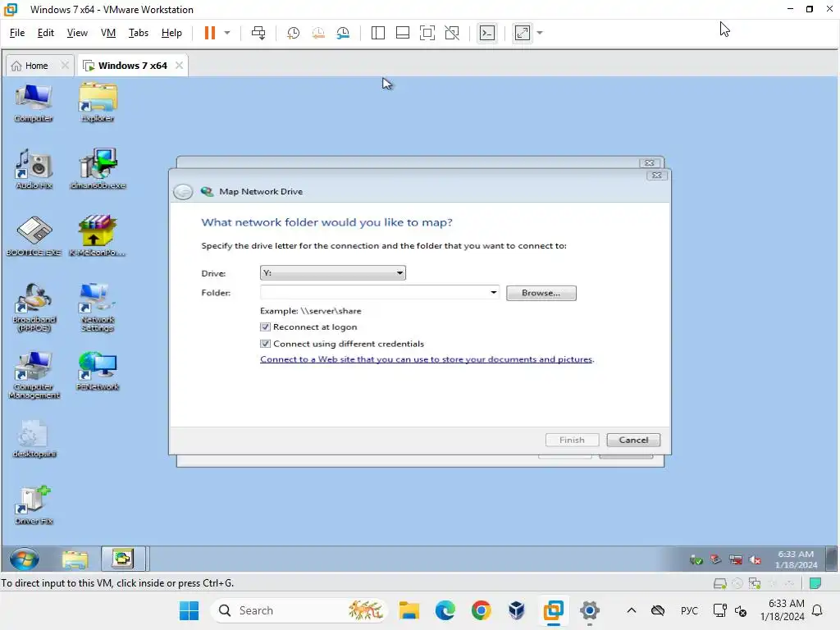Uncheck Reconnect at logon
This screenshot has height=630, width=840.
click(x=265, y=326)
